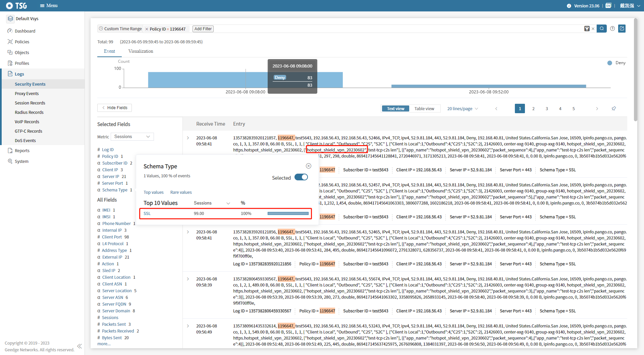Click the search magnifier button
The image size is (644, 355).
[x=602, y=29]
